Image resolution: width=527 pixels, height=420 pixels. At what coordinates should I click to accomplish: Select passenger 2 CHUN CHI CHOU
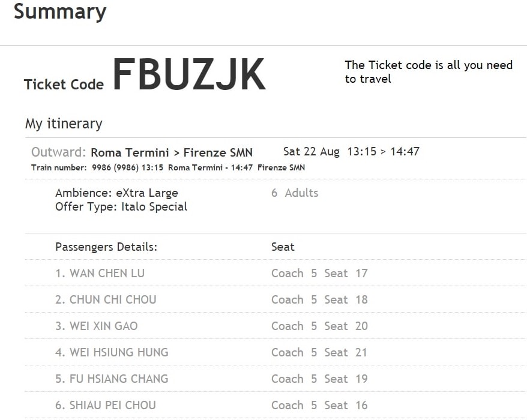click(x=106, y=300)
